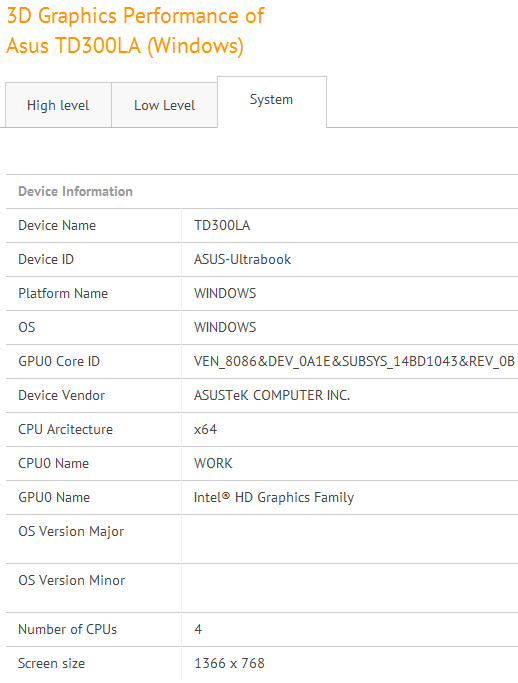Select ASUSTeK COMPUTER INC. vendor text
This screenshot has width=518, height=683.
[272, 396]
